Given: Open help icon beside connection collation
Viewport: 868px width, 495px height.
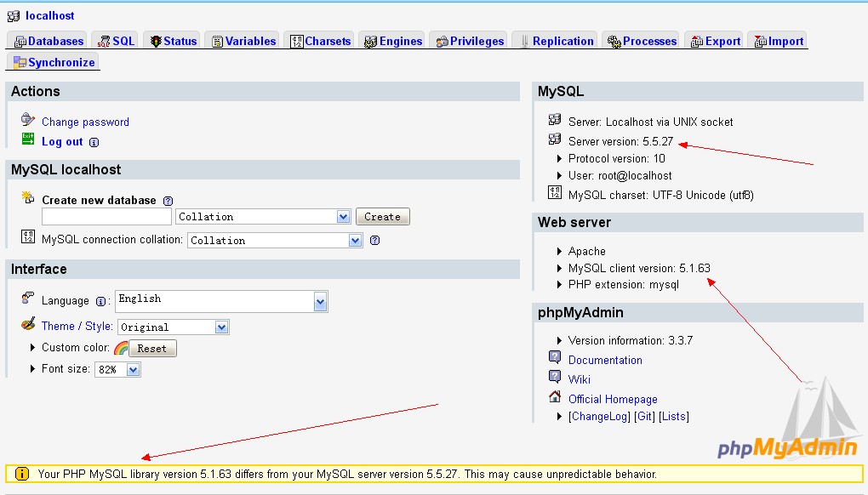Looking at the screenshot, I should (x=374, y=240).
